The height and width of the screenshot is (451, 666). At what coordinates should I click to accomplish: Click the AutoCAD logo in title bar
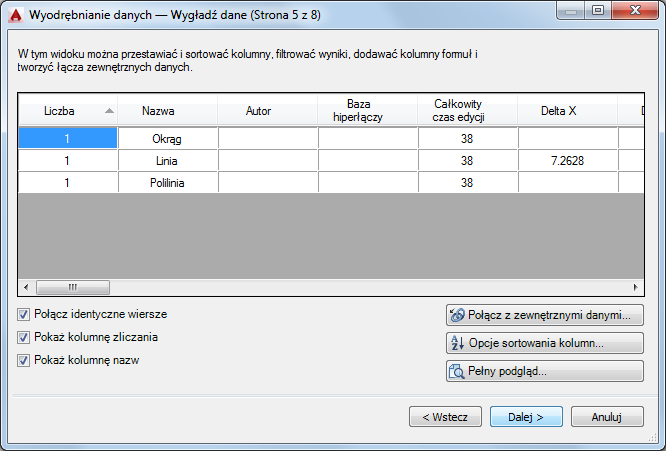click(16, 15)
